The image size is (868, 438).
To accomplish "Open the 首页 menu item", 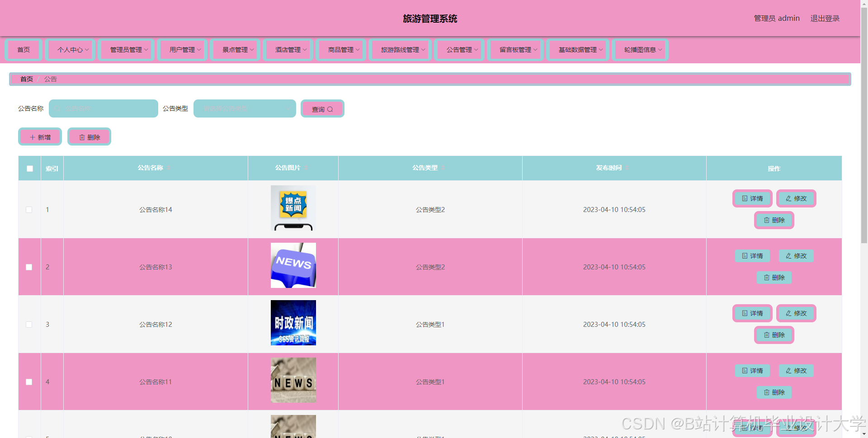I will coord(24,50).
